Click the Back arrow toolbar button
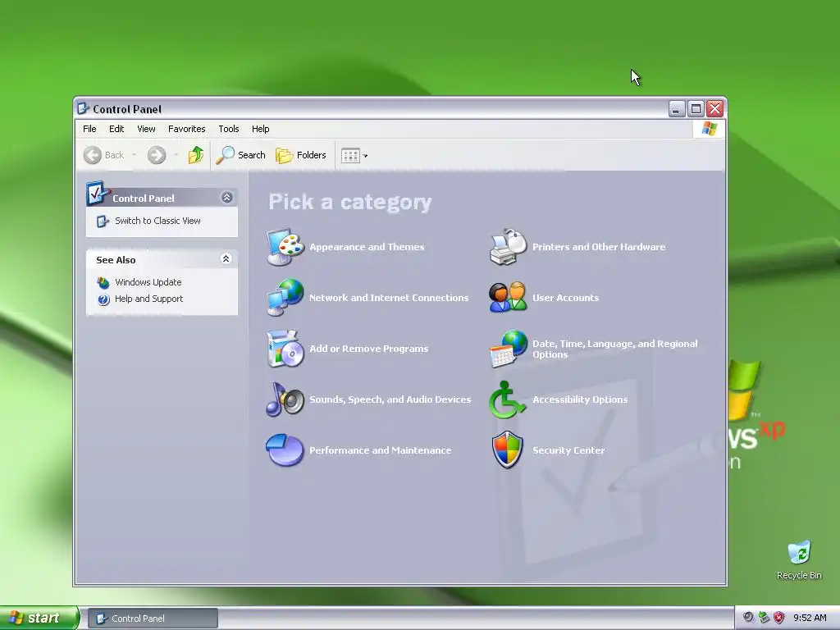The height and width of the screenshot is (630, 840). [x=92, y=155]
